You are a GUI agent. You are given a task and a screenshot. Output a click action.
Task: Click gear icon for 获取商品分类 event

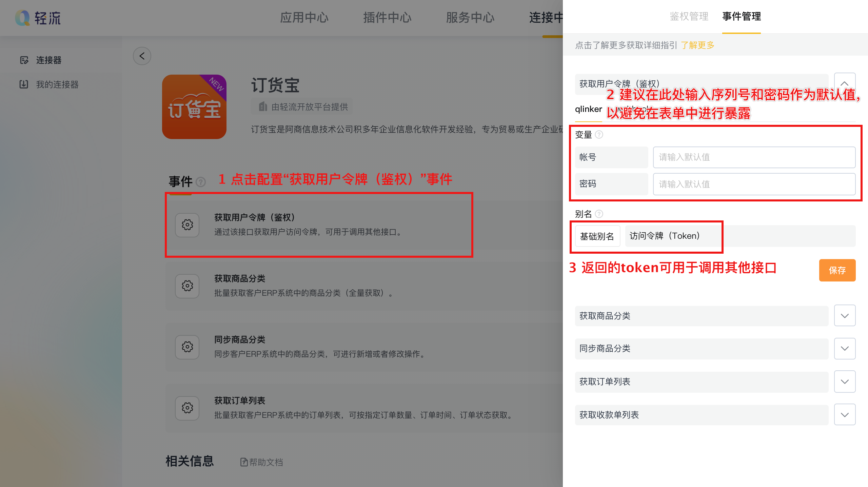187,286
